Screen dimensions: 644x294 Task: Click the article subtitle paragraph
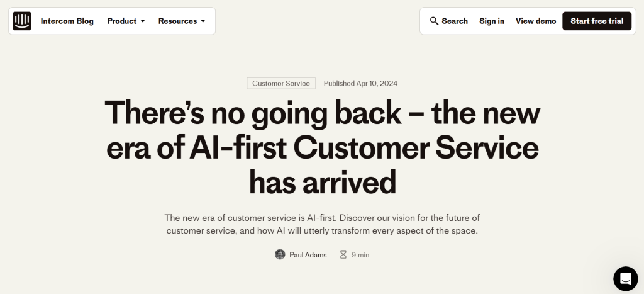pos(322,224)
